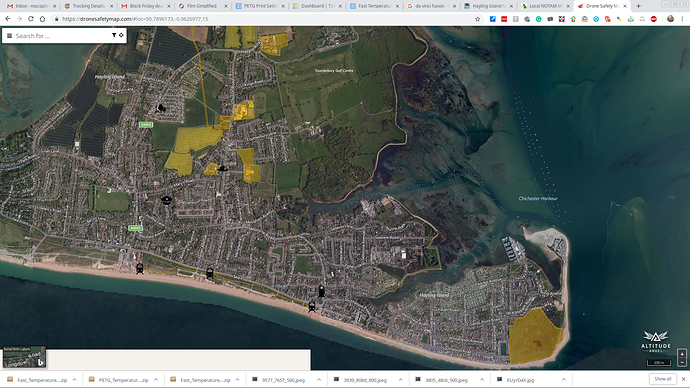The width and height of the screenshot is (690, 388).
Task: Zoom in with the map plus button
Action: 682,354
